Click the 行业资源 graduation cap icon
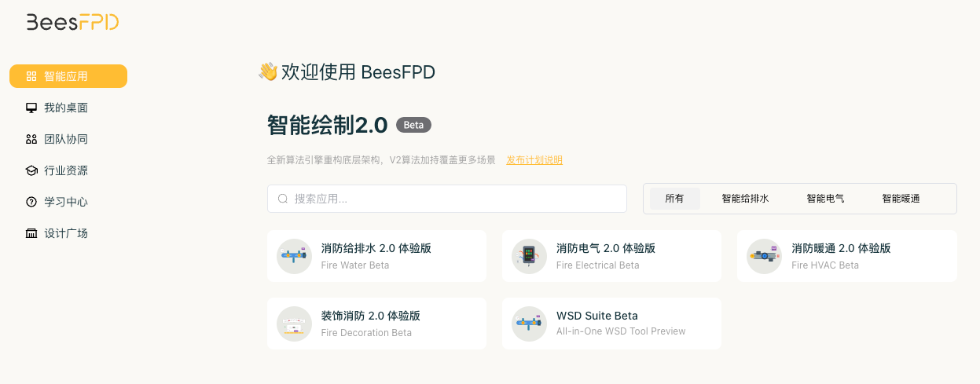 31,170
